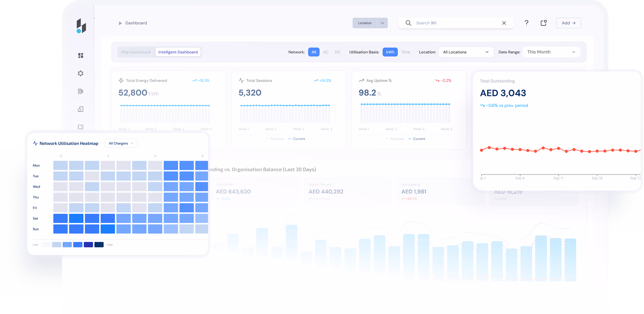Image resolution: width=644 pixels, height=314 pixels.
Task: Select the Intelligent Dashboard tab
Action: [178, 52]
